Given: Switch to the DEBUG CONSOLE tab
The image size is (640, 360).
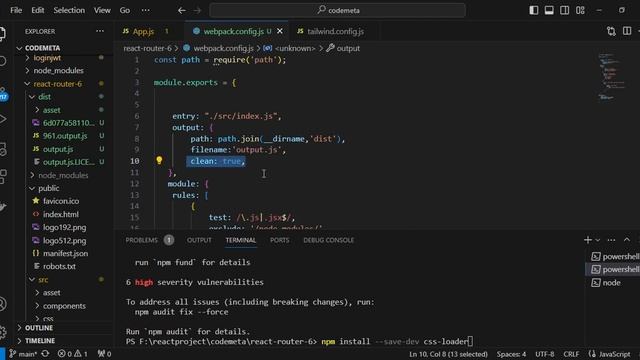Looking at the screenshot, I should tap(329, 240).
